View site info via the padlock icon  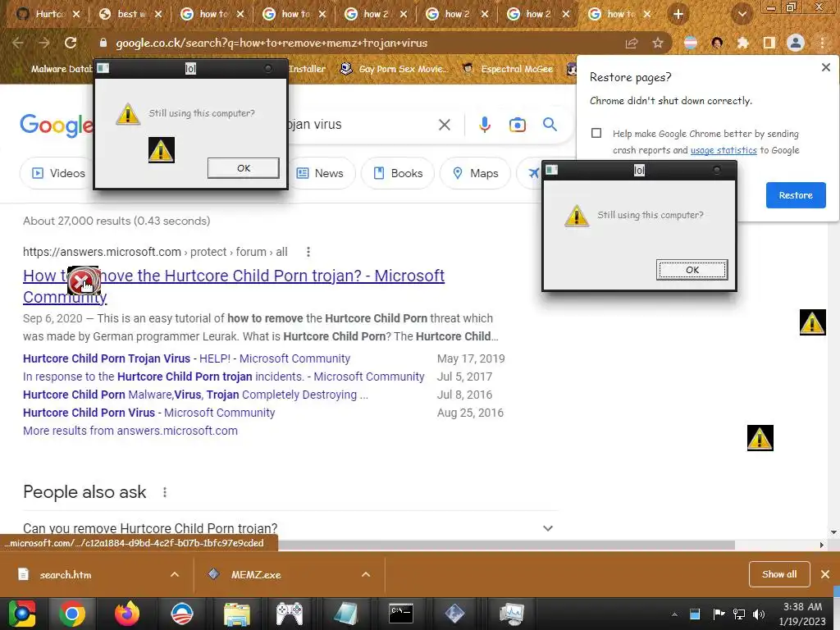tap(103, 43)
